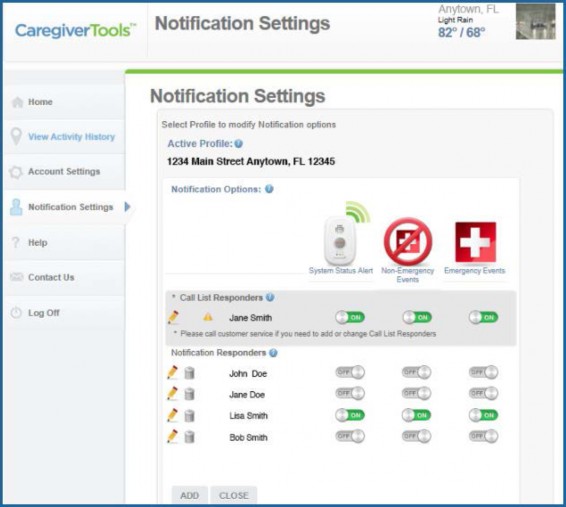
Task: Click the edit pencil for Jane Smith
Action: tap(173, 317)
